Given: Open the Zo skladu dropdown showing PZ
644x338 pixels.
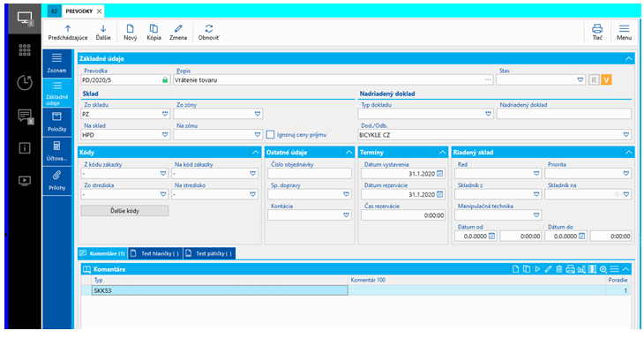Looking at the screenshot, I should point(165,114).
